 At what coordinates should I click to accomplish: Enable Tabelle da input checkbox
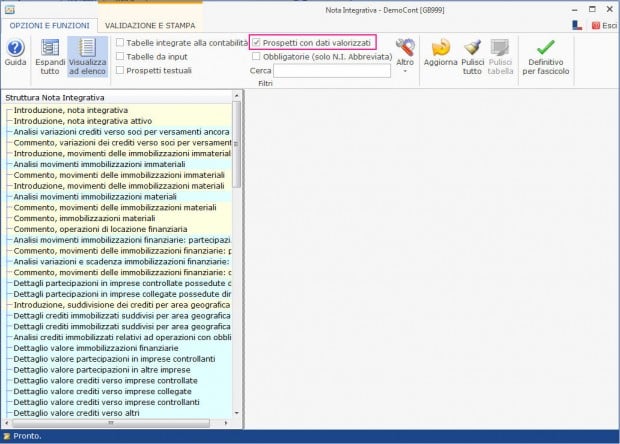click(x=120, y=56)
